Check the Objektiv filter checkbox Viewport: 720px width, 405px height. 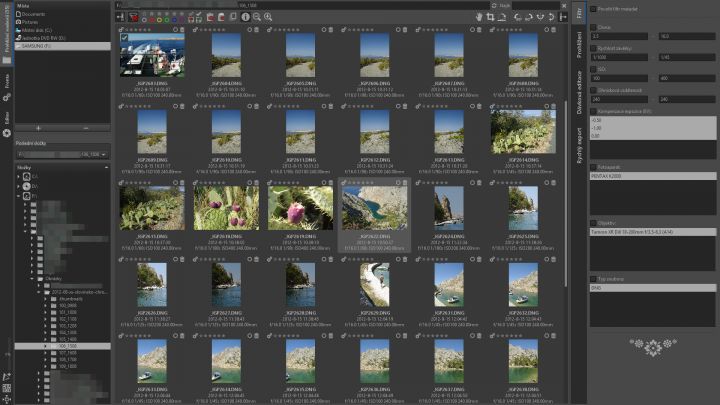point(593,223)
